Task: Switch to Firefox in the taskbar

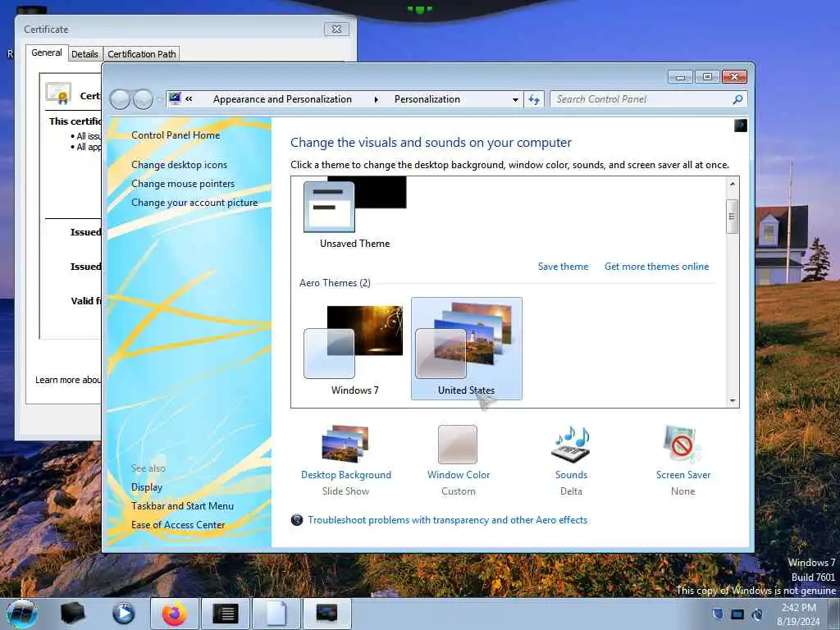Action: point(174,614)
